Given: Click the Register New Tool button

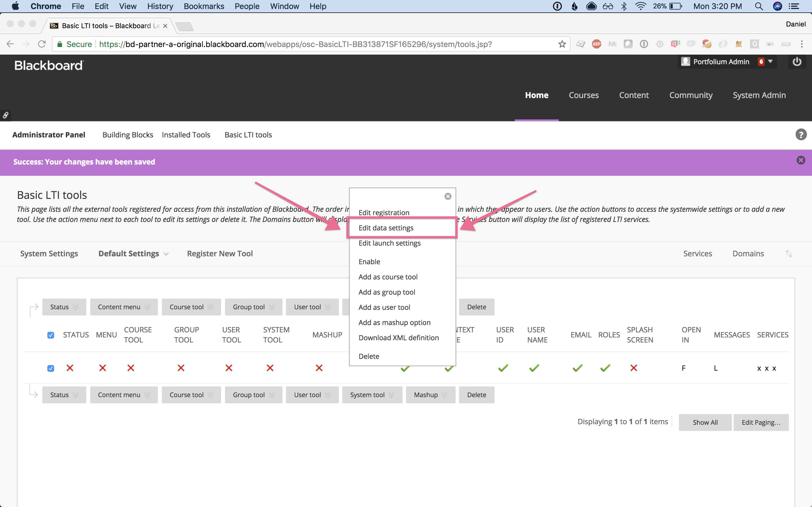Looking at the screenshot, I should tap(220, 254).
